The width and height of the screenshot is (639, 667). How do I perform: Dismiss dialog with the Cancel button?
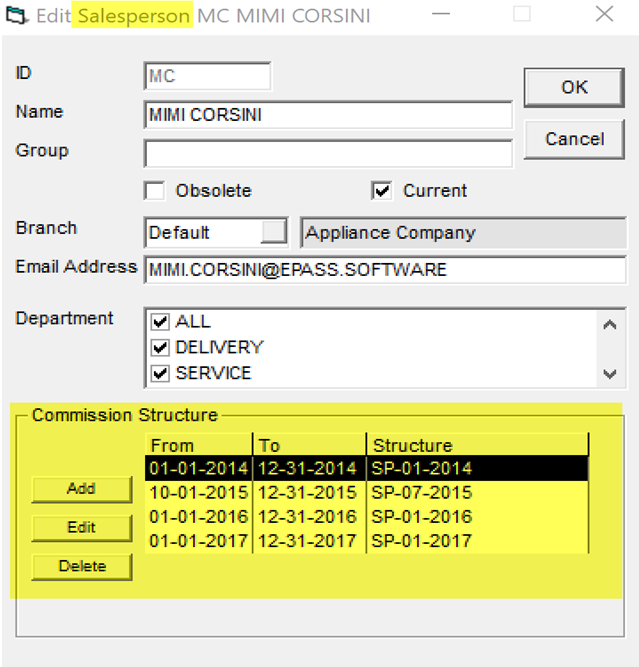(574, 139)
